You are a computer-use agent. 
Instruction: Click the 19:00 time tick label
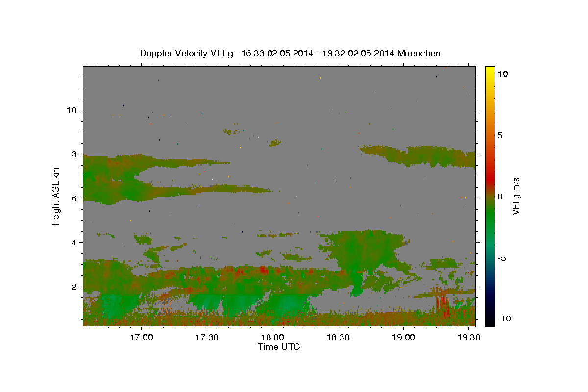(x=403, y=338)
